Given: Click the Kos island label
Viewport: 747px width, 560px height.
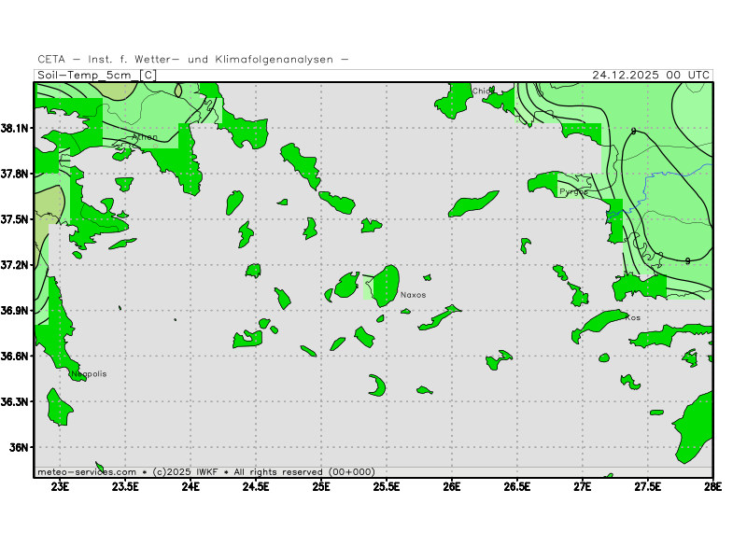Looking at the screenshot, I should [x=633, y=317].
